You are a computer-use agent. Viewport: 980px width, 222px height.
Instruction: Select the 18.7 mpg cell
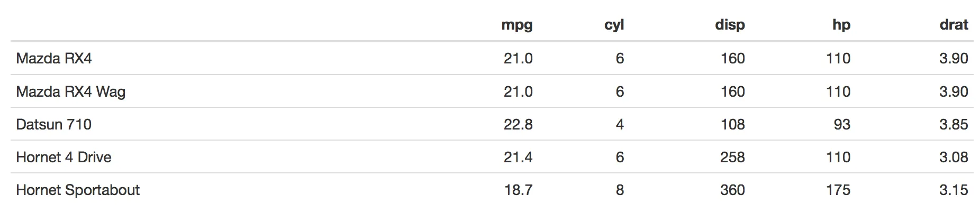(519, 190)
